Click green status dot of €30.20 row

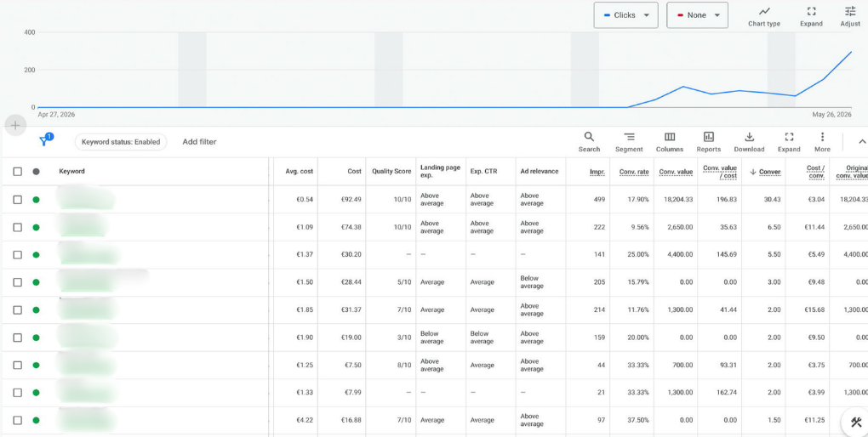pos(36,255)
